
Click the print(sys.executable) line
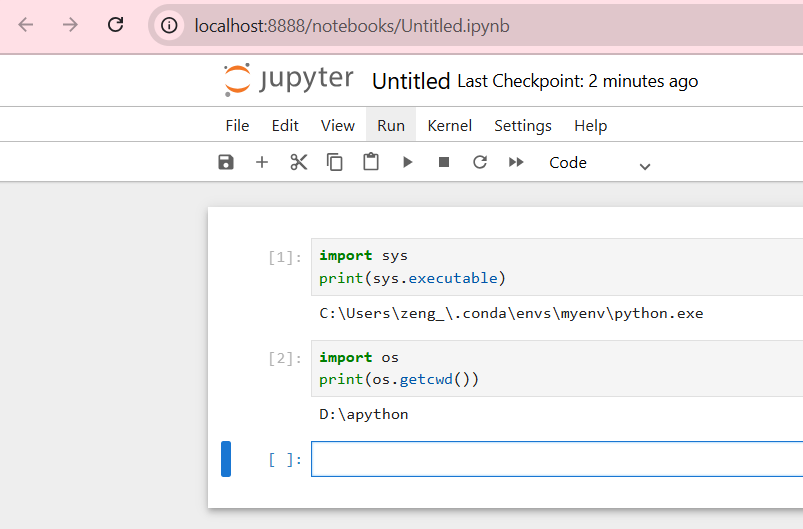[x=412, y=278]
